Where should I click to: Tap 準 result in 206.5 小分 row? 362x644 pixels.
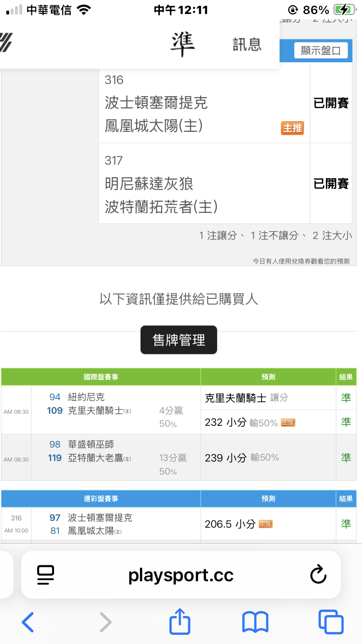click(x=346, y=524)
